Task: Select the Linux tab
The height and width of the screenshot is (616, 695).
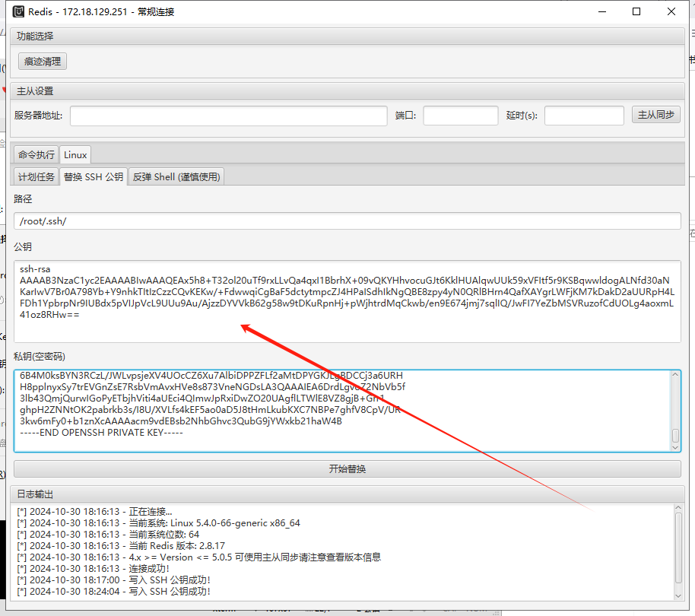Action: pos(75,154)
